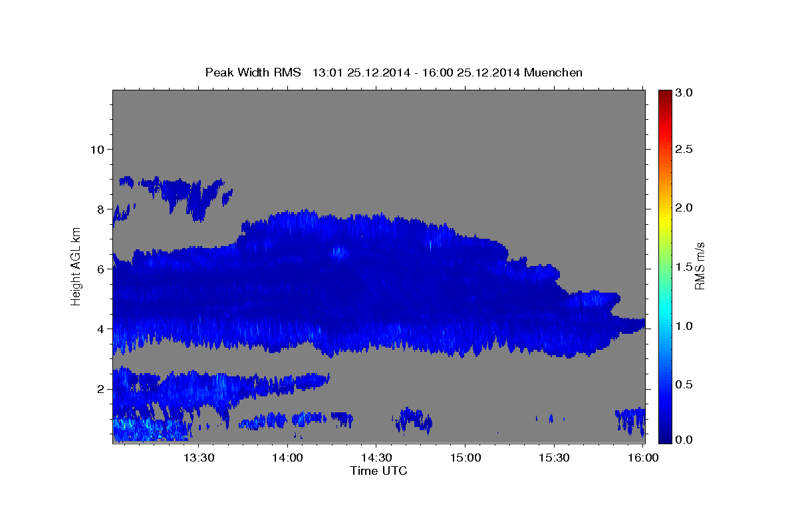798x532 pixels.
Task: Click the 'RMS m/s' colorbar label
Action: (700, 266)
